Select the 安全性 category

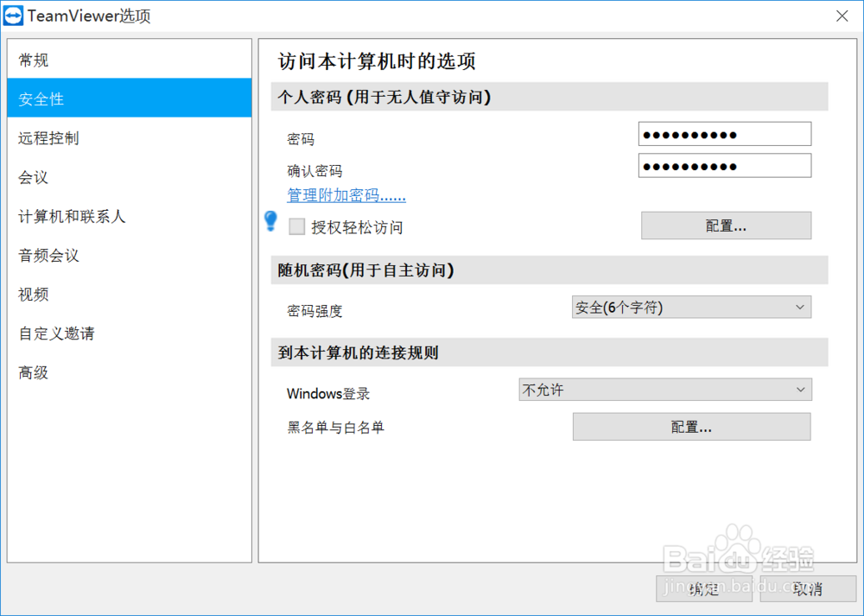(130, 98)
